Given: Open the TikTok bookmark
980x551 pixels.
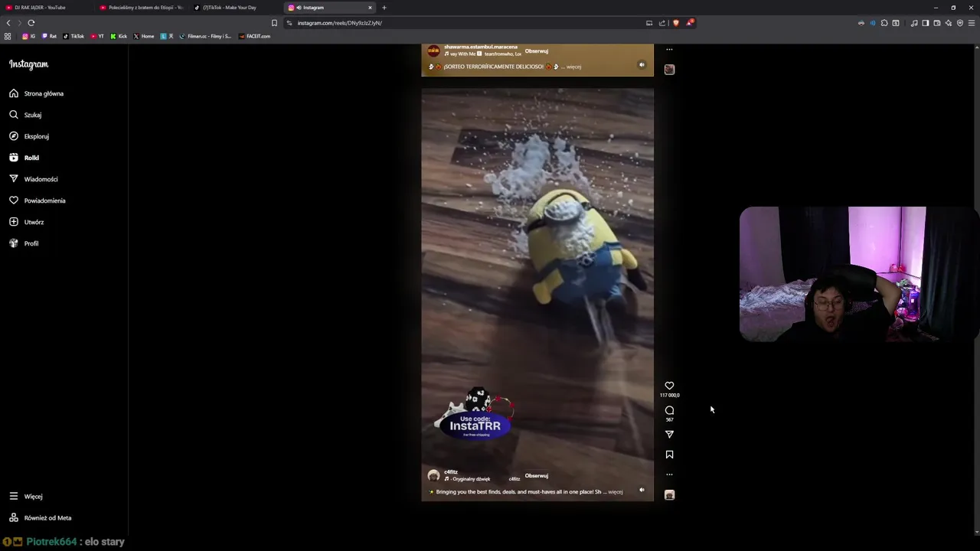Looking at the screenshot, I should (x=73, y=36).
